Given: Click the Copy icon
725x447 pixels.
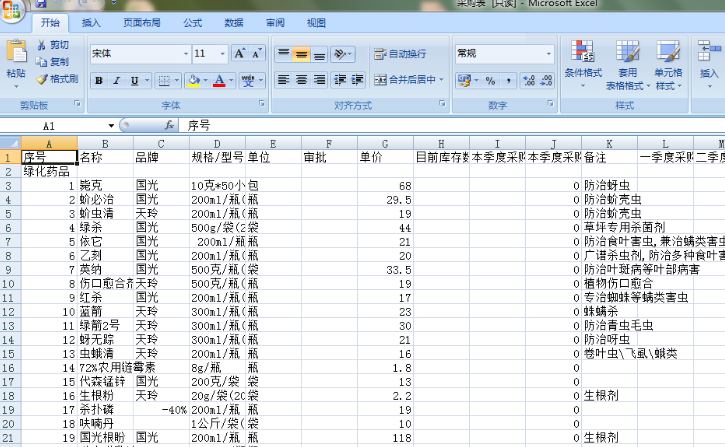Looking at the screenshot, I should (42, 61).
